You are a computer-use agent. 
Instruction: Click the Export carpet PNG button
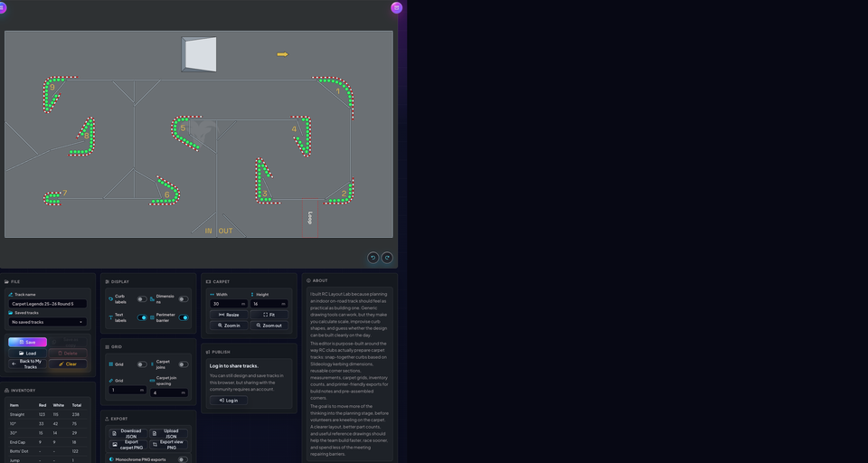point(127,445)
